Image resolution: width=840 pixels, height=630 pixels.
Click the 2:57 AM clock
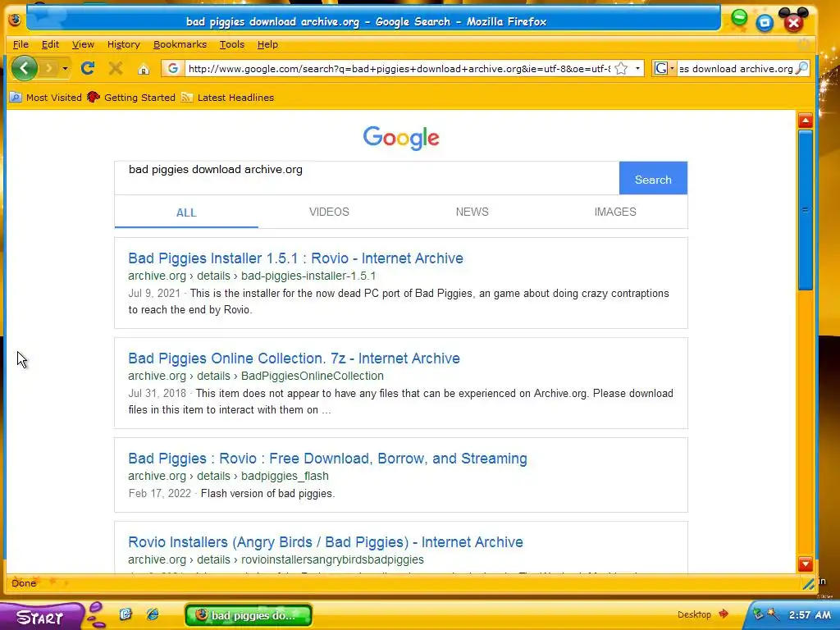pos(810,615)
